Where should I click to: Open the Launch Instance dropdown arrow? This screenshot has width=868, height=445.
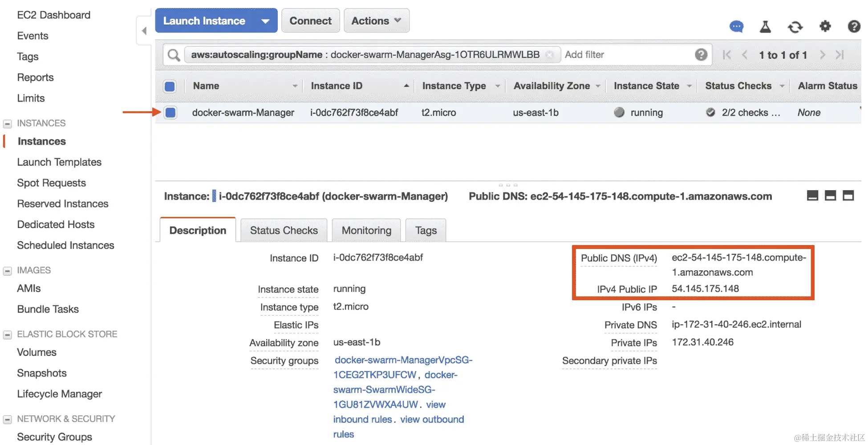265,21
